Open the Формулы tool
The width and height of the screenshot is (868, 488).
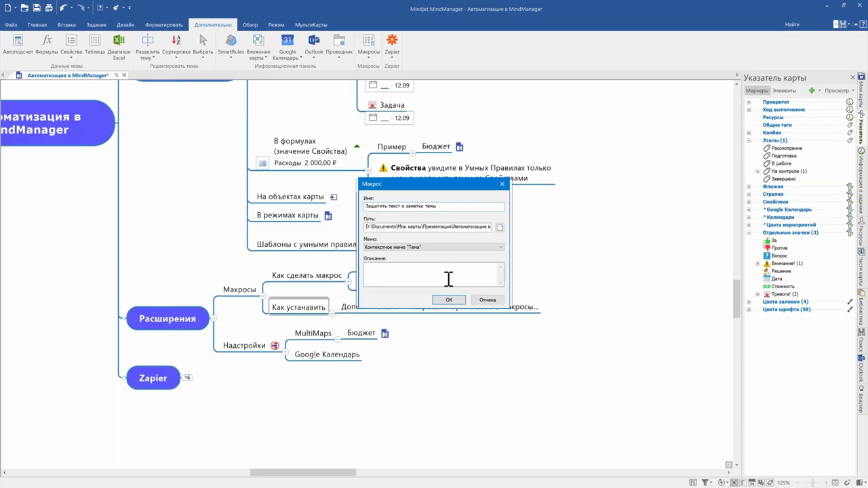click(x=46, y=45)
